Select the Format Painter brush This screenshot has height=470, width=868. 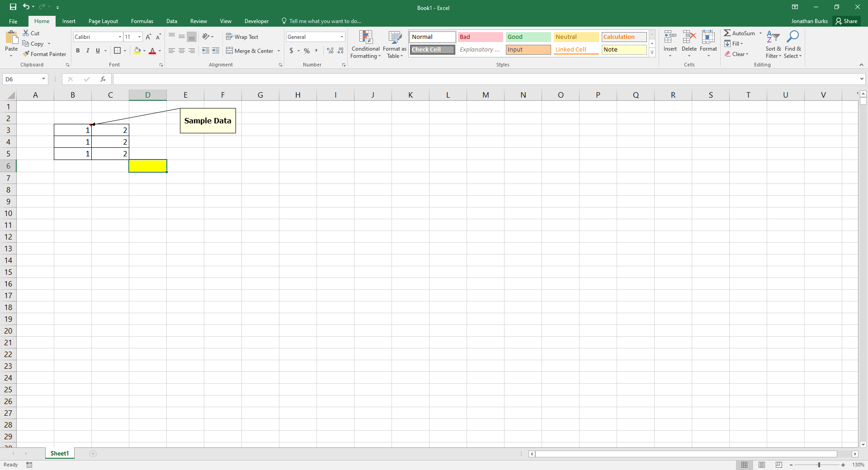pos(26,54)
